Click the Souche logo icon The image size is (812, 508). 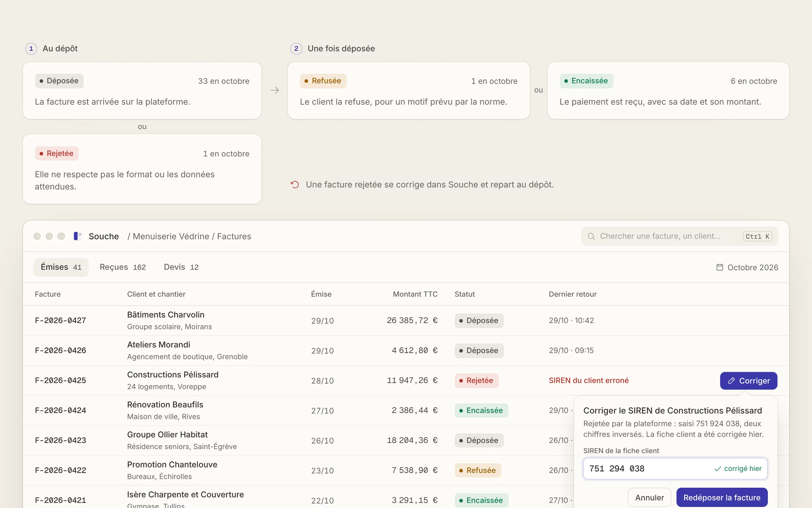coord(78,236)
